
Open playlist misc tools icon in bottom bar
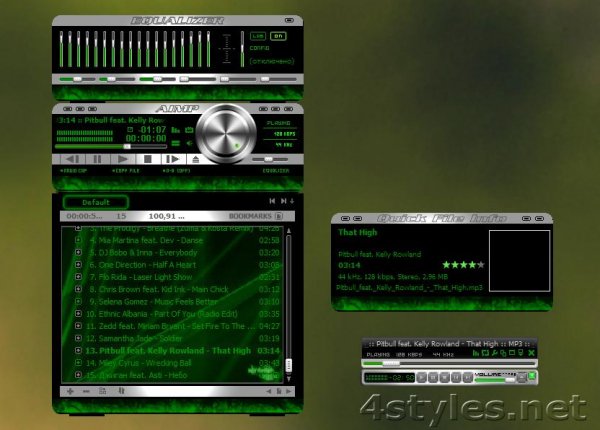pyautogui.click(x=121, y=391)
